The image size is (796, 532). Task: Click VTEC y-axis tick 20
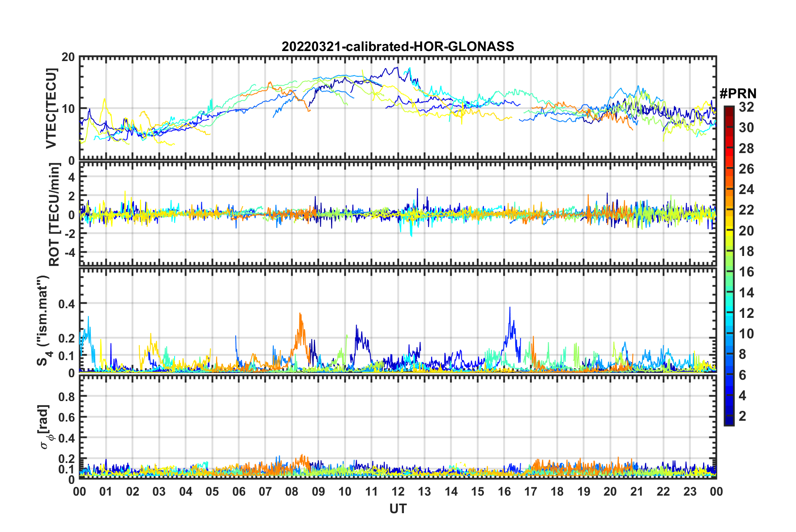[68, 57]
